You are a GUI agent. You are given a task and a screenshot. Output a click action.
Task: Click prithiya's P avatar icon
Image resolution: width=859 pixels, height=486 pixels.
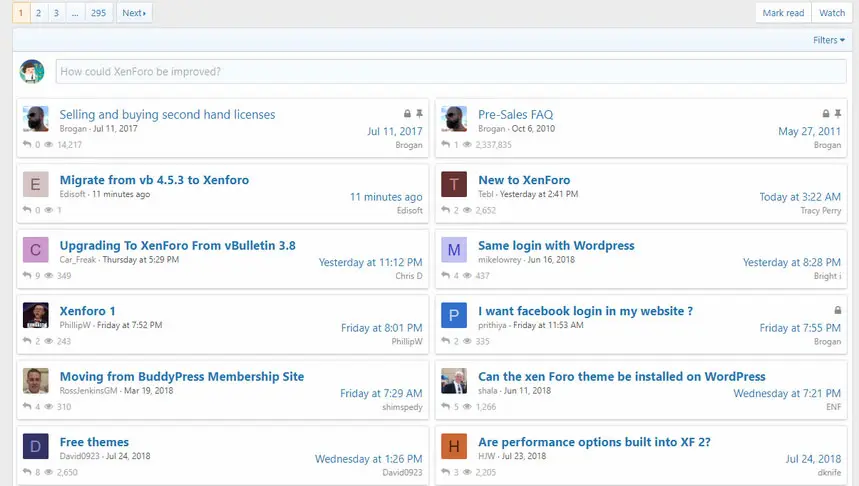[x=454, y=315]
